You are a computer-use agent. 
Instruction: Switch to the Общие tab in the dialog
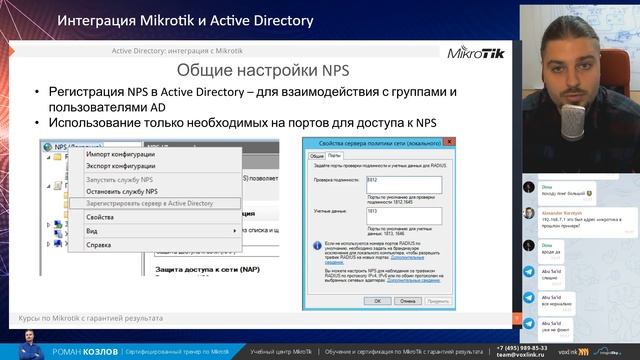pyautogui.click(x=316, y=156)
